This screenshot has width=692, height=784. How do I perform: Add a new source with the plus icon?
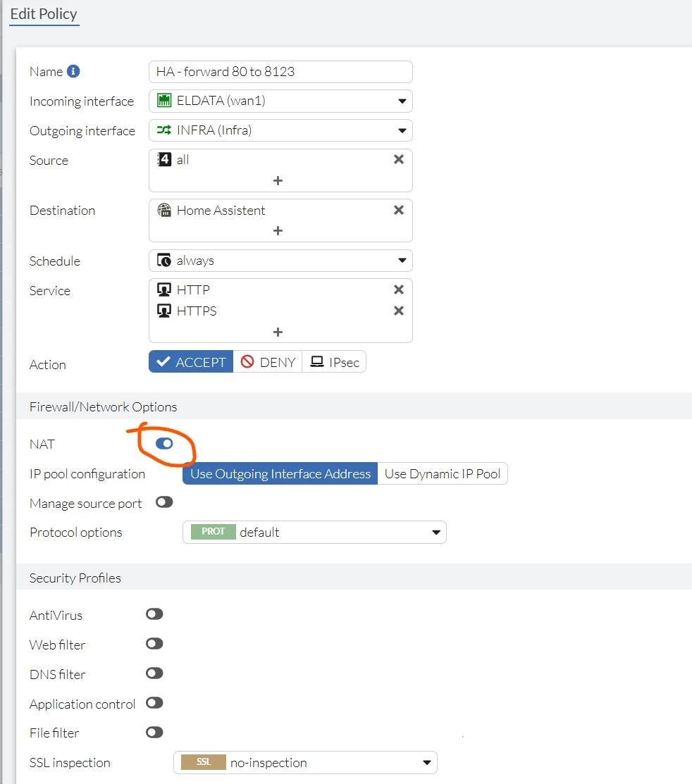click(x=278, y=180)
